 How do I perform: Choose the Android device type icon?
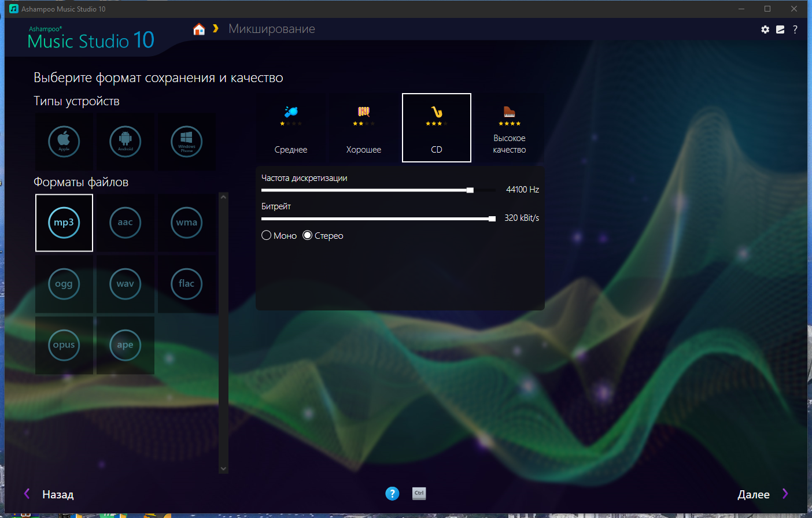tap(125, 141)
